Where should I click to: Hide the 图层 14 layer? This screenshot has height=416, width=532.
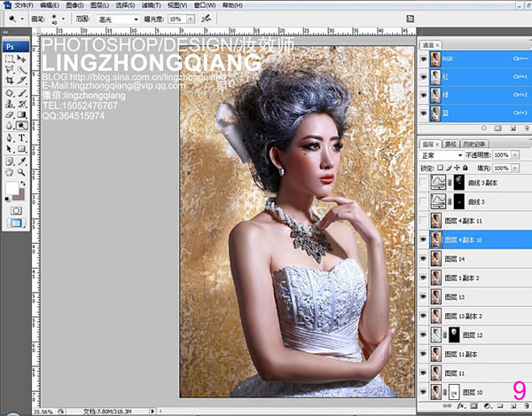423,258
